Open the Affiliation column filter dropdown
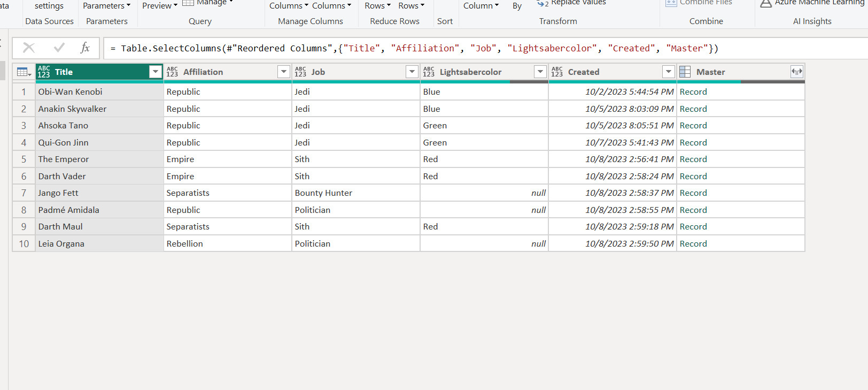This screenshot has width=868, height=390. tap(284, 72)
